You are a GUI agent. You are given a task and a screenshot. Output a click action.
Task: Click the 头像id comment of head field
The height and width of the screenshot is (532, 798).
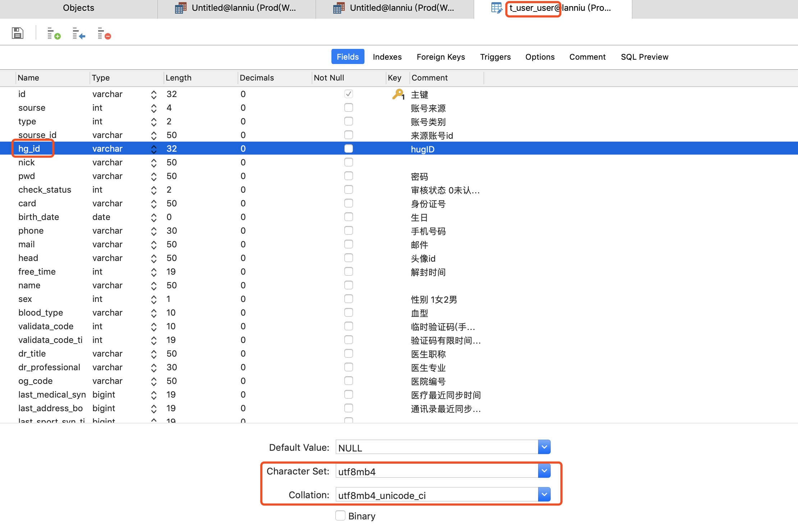click(423, 258)
